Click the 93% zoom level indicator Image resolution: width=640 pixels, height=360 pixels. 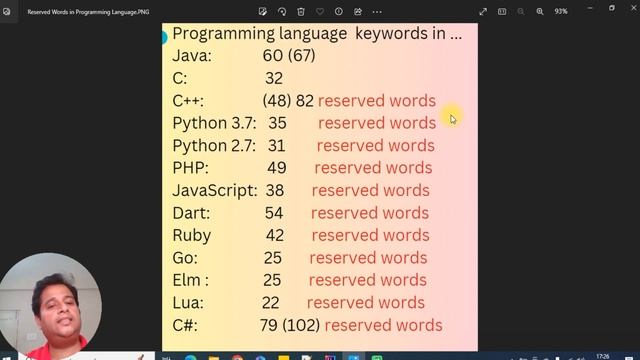(x=561, y=12)
